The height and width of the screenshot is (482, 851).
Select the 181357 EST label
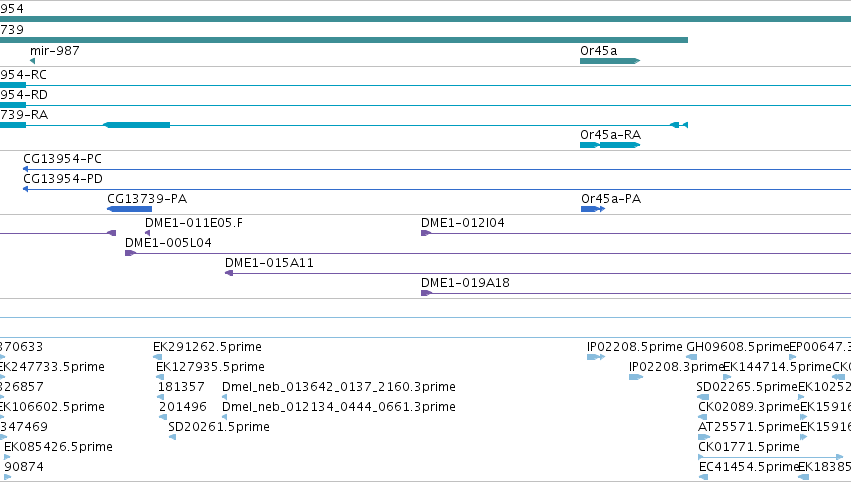(x=181, y=387)
